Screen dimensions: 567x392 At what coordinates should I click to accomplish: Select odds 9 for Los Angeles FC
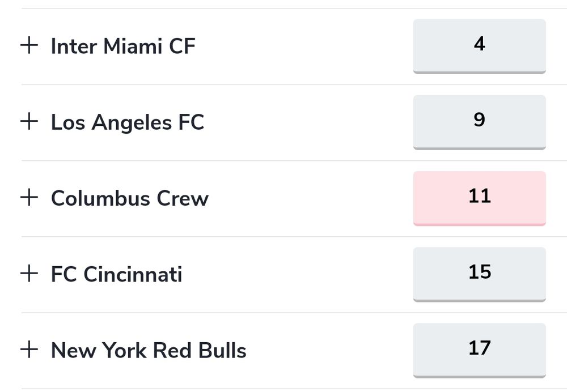pyautogui.click(x=480, y=122)
